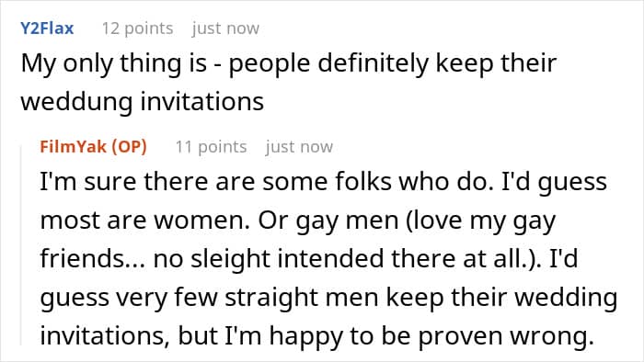Screen dimensions: 644x362
Task: Click the text 'most are women'
Action: [144, 221]
